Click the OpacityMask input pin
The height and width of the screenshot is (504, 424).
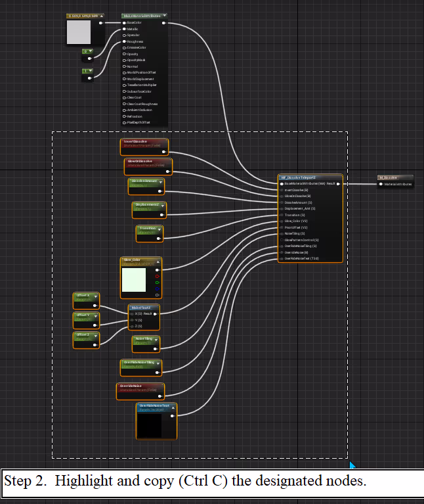125,60
